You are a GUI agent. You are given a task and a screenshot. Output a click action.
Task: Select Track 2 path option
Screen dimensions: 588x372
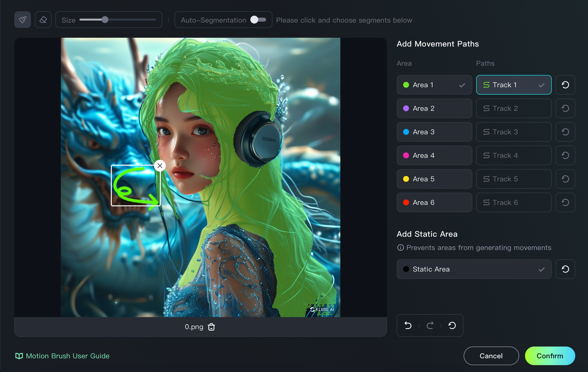click(513, 108)
